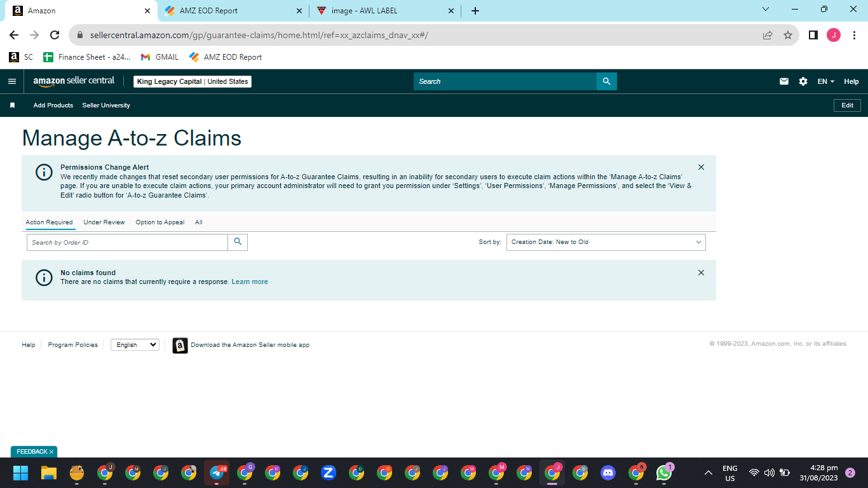
Task: Open the Chrome profile avatar J
Action: (x=834, y=35)
